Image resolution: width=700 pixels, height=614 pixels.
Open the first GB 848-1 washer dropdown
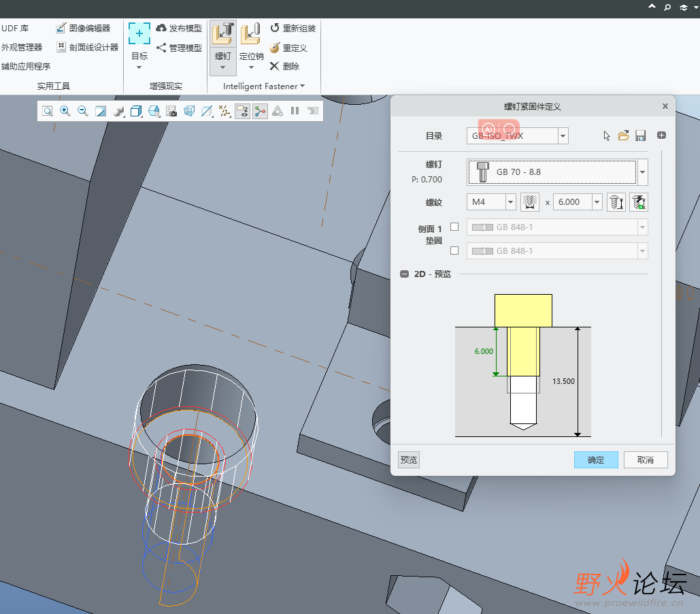(642, 227)
